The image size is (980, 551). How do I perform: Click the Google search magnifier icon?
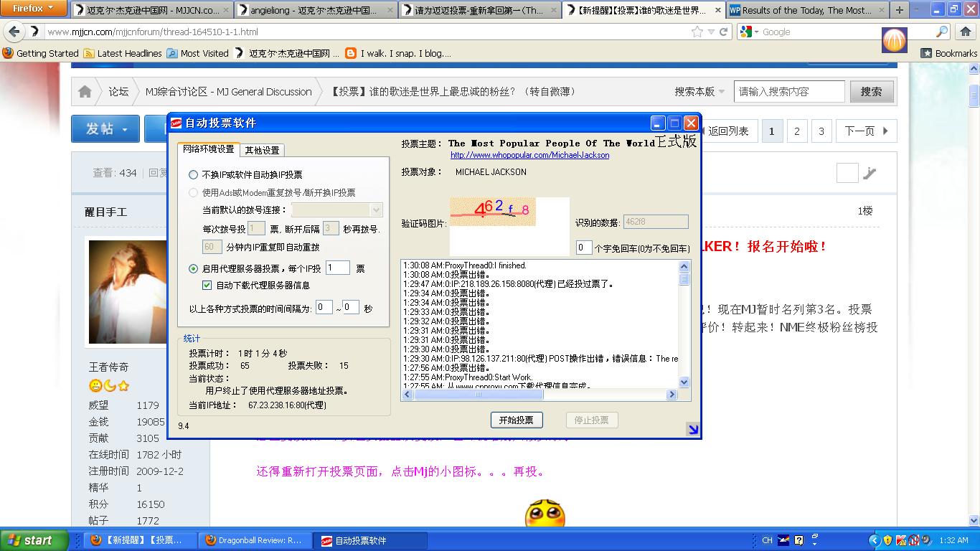942,32
